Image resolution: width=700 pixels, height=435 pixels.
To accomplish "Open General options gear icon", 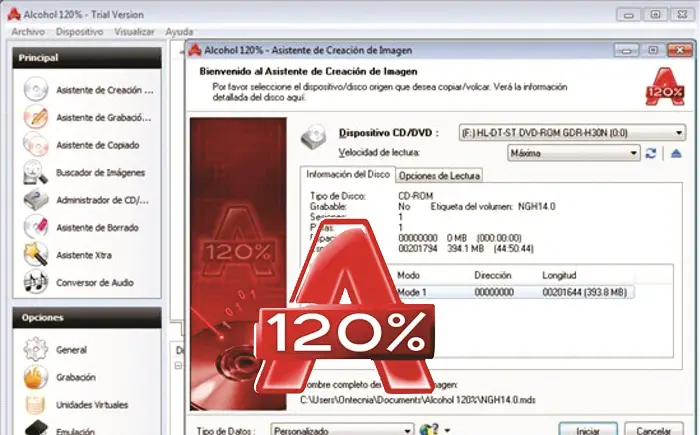I will coord(36,349).
